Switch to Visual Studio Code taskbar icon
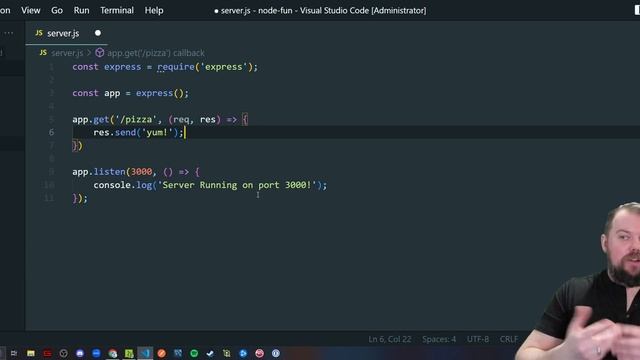 point(145,353)
